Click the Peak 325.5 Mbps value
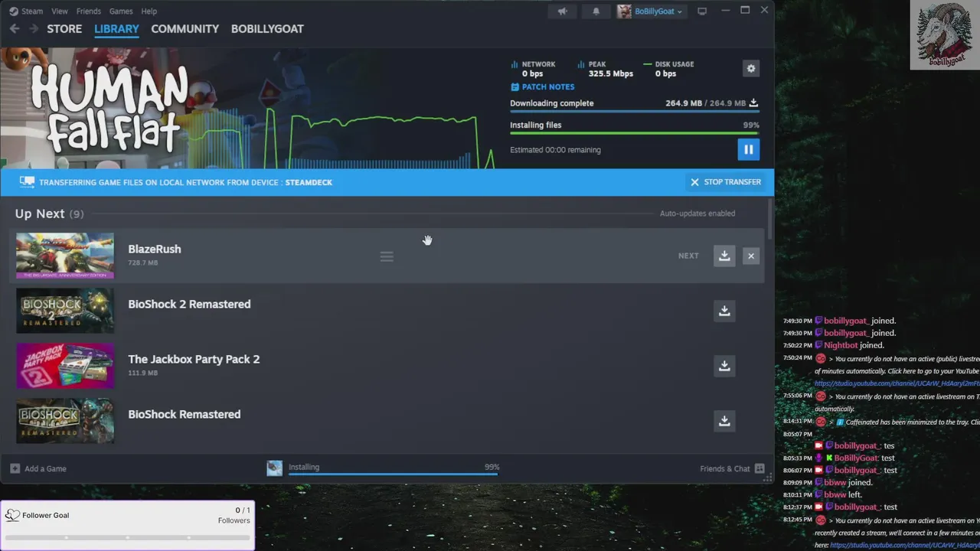Screen dimensions: 980x551 tap(611, 73)
